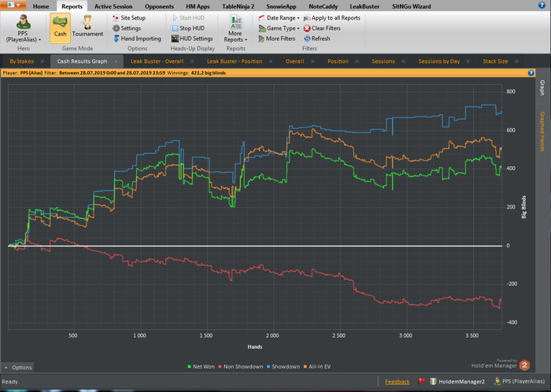Close the Position tab
This screenshot has height=392, width=551.
coord(357,61)
